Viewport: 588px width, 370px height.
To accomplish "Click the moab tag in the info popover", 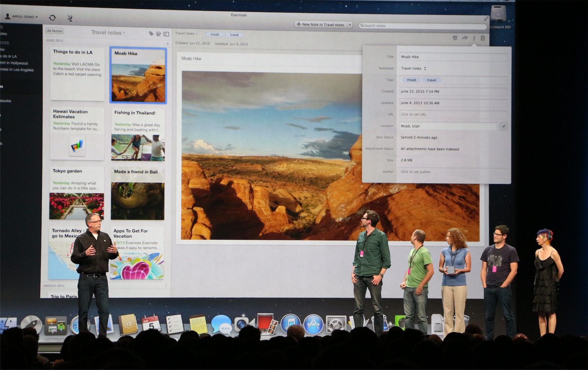I will click(x=411, y=80).
